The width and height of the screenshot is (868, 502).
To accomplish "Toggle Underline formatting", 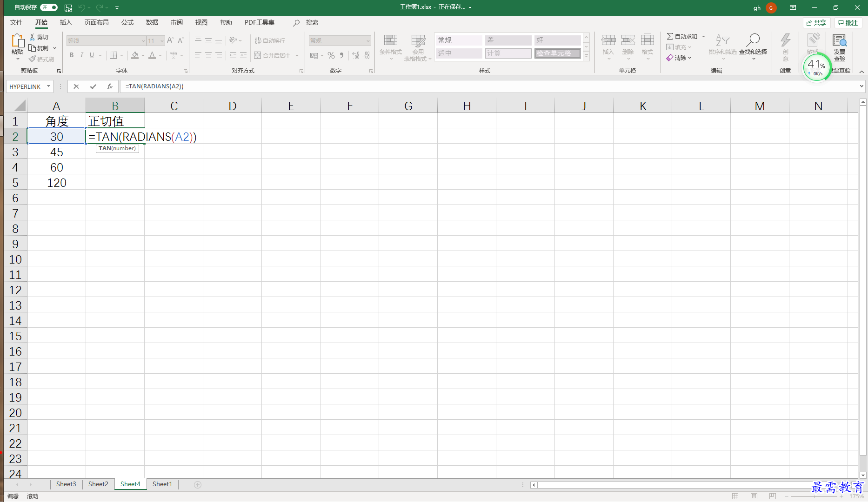I will click(x=92, y=55).
